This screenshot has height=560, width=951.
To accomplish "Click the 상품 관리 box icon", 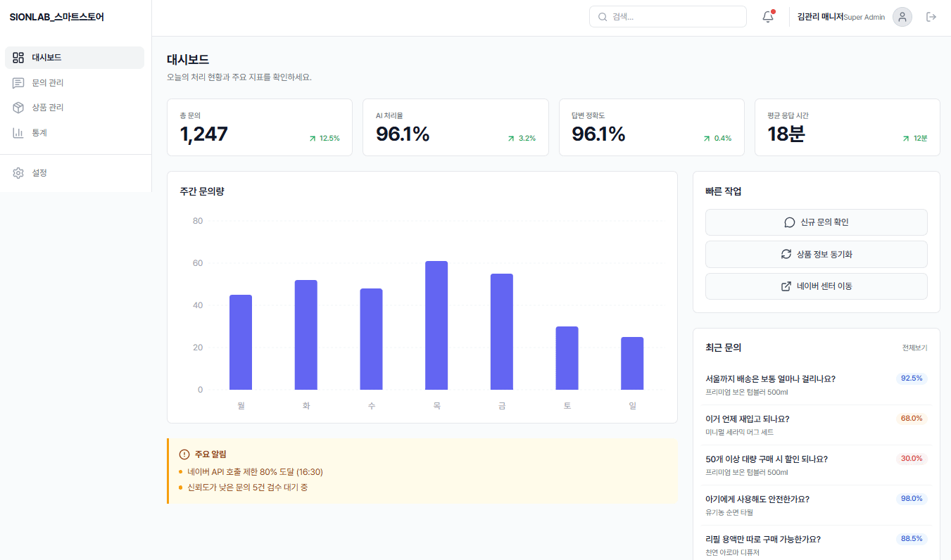I will pos(18,108).
